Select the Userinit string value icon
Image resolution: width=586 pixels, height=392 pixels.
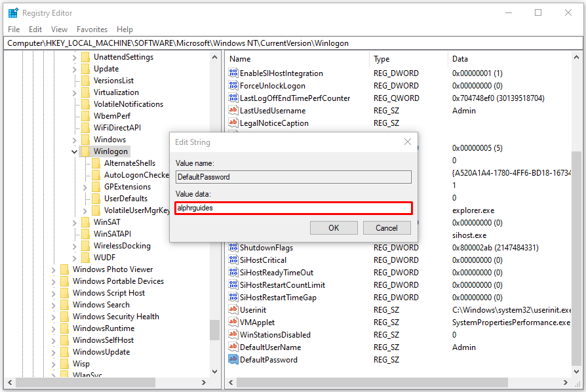pos(233,309)
